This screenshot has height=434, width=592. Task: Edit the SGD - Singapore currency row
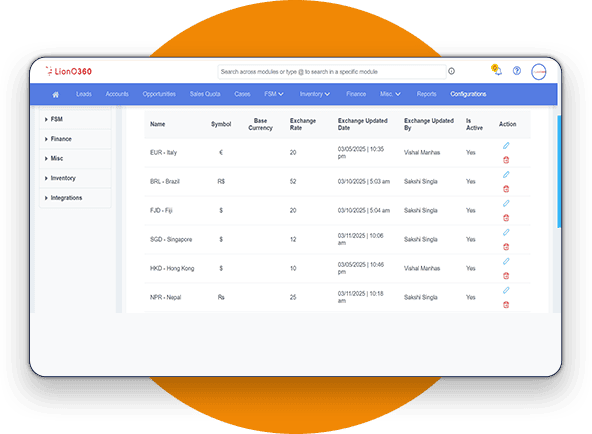(x=506, y=232)
